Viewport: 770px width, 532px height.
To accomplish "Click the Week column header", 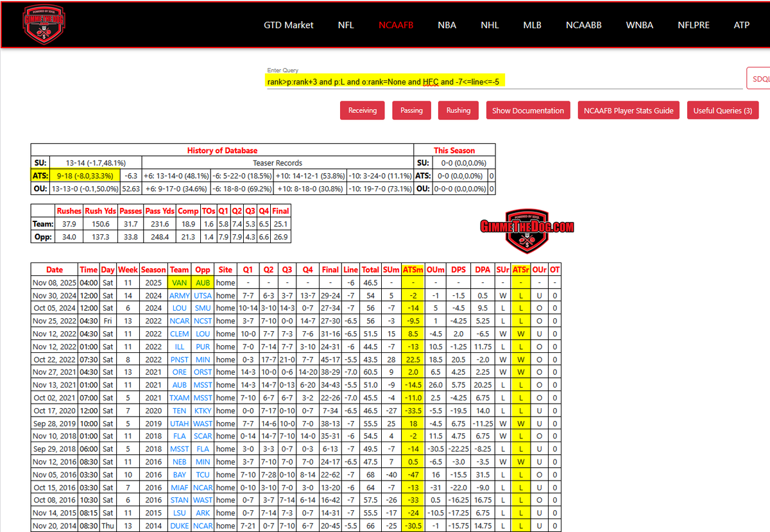I will click(x=128, y=270).
